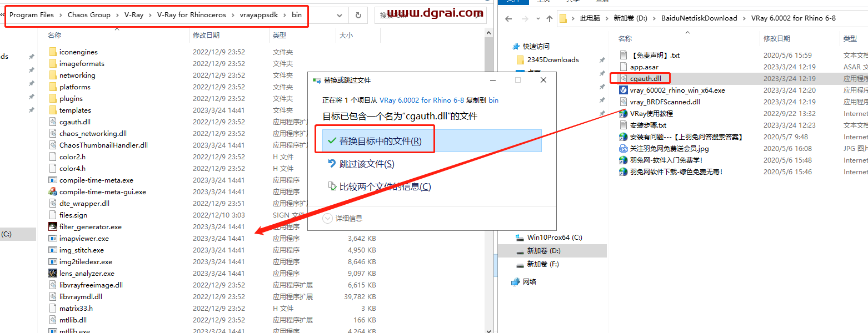Viewport: 868px width, 333px height.
Task: Click the refresh button beside address bar
Action: coord(358,16)
